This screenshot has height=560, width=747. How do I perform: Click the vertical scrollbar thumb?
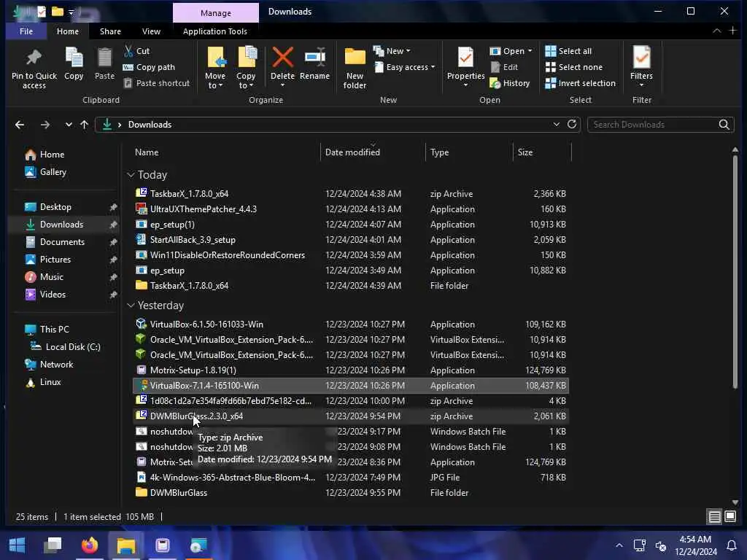[735, 271]
